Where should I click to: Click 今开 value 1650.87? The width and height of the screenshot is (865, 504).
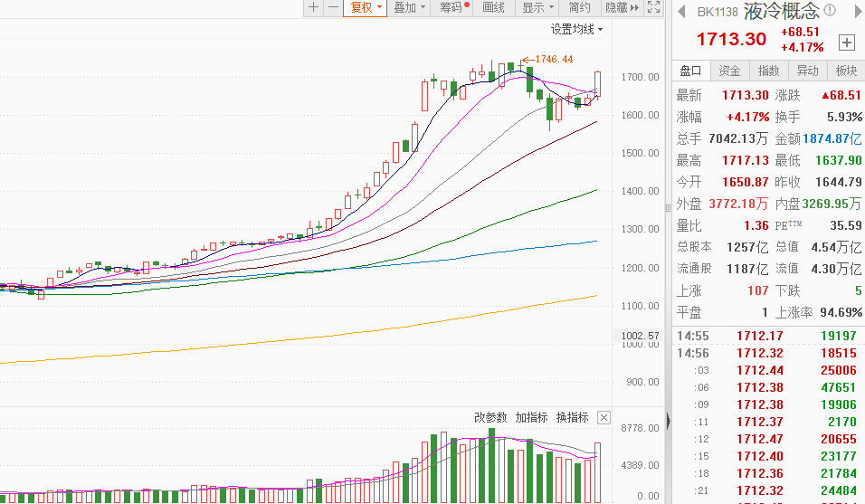(746, 182)
